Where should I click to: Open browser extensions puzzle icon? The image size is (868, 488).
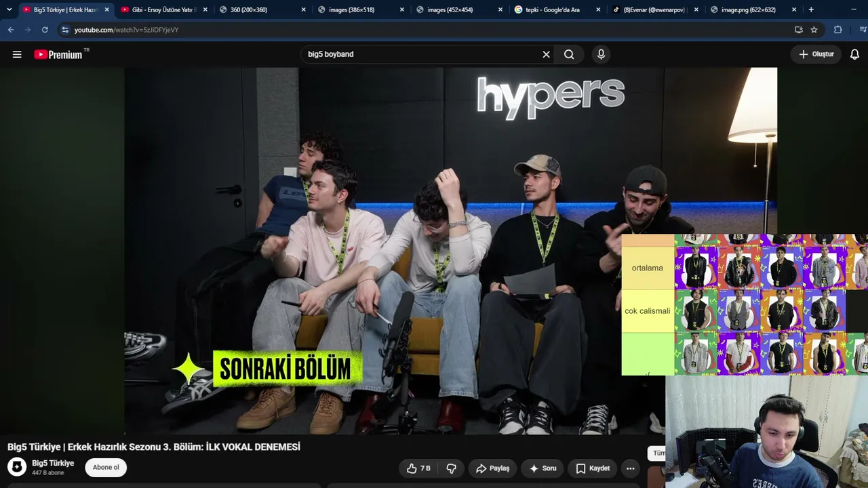[x=838, y=30]
